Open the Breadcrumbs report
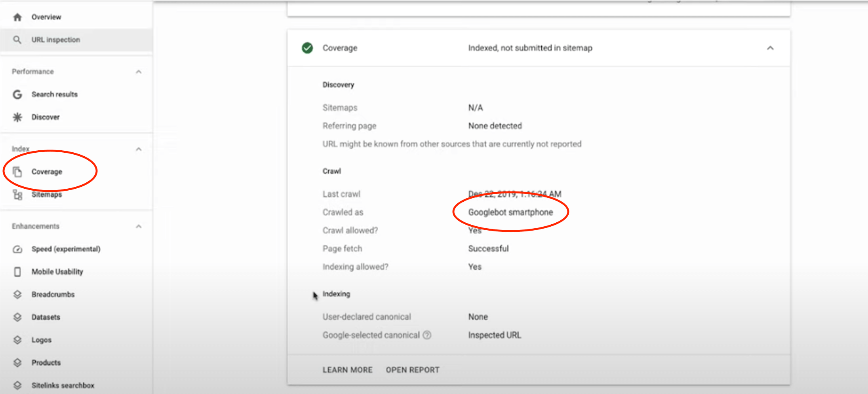This screenshot has width=868, height=394. tap(53, 295)
